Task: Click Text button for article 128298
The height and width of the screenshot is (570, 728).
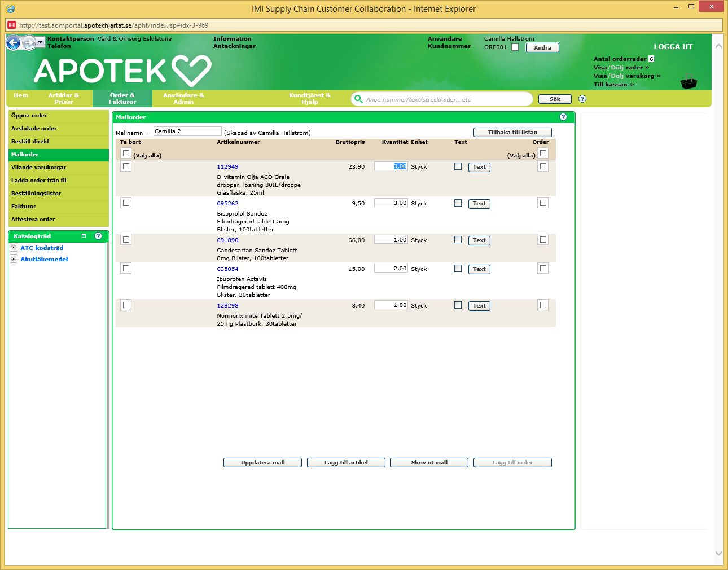Action: (479, 306)
